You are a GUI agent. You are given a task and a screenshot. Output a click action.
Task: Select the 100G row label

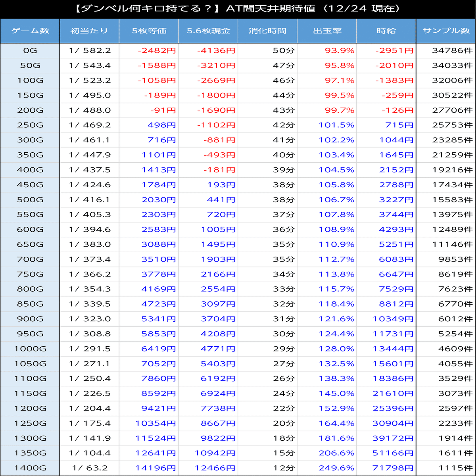pos(30,81)
